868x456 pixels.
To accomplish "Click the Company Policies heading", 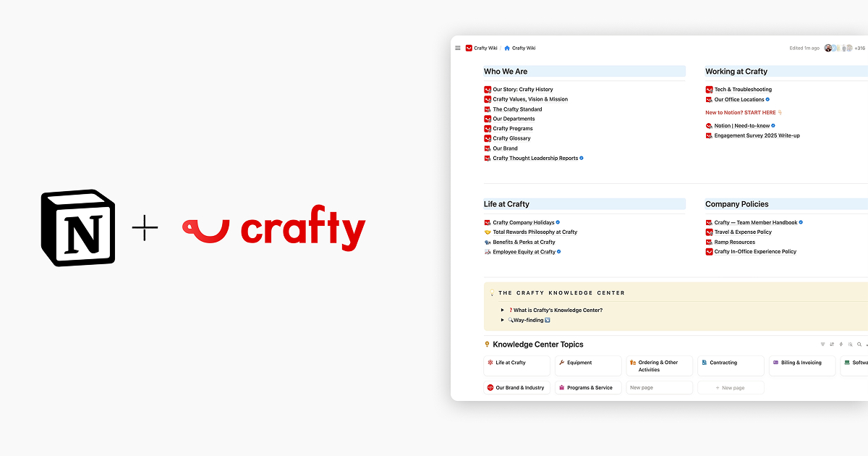I will (x=737, y=204).
